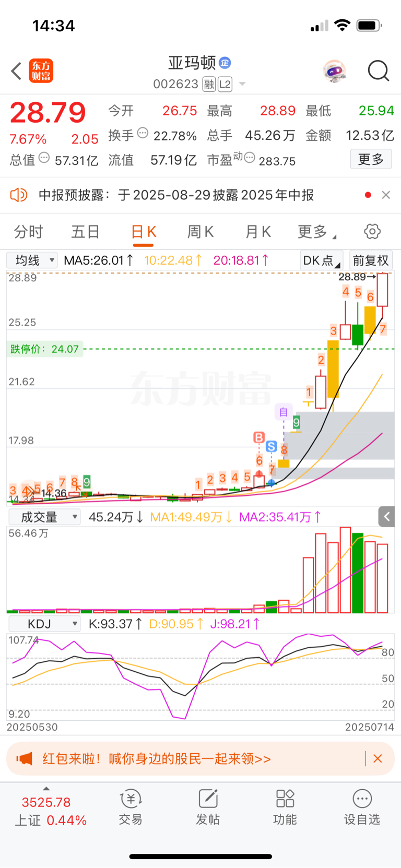Open 中报预披露 2025-08-29 notice
Image resolution: width=401 pixels, height=868 pixels.
[176, 195]
